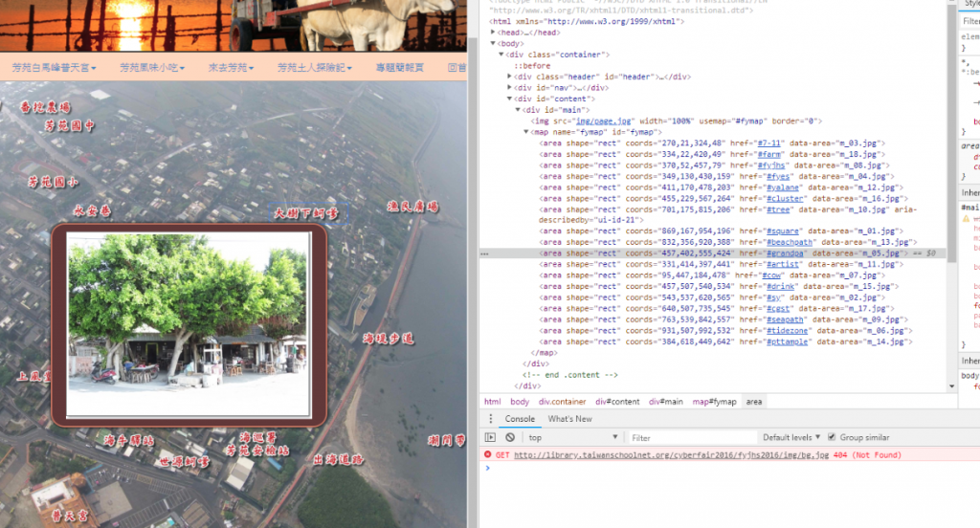Select the ::before pseudo-element row
980x528 pixels.
point(532,66)
